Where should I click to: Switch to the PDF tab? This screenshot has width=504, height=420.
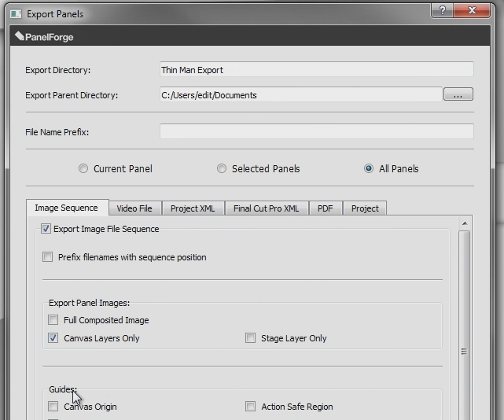pos(325,208)
